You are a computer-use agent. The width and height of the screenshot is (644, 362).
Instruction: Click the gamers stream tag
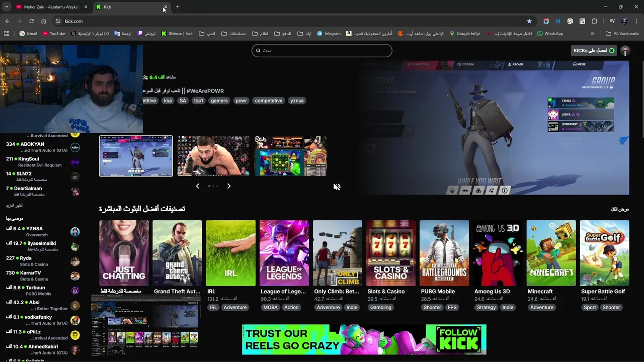coord(219,101)
